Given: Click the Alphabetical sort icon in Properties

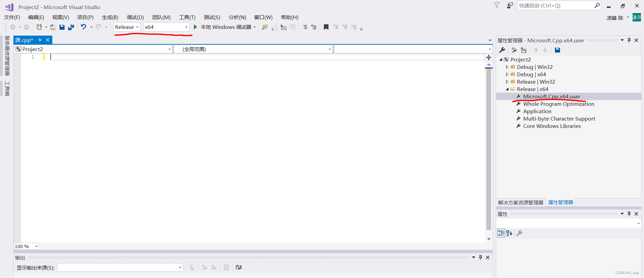Looking at the screenshot, I should pyautogui.click(x=509, y=233).
